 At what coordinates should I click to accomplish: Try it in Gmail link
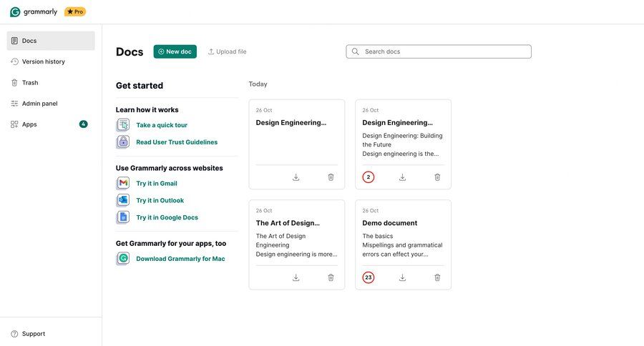click(157, 184)
